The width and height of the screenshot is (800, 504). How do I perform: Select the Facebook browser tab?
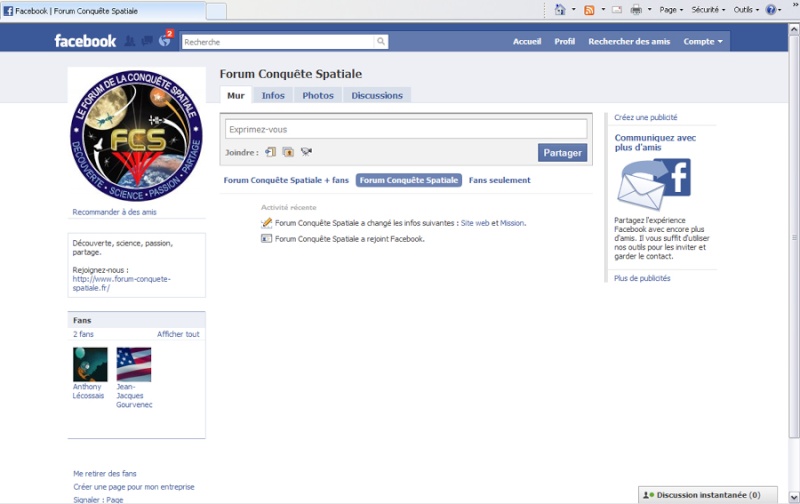click(103, 11)
